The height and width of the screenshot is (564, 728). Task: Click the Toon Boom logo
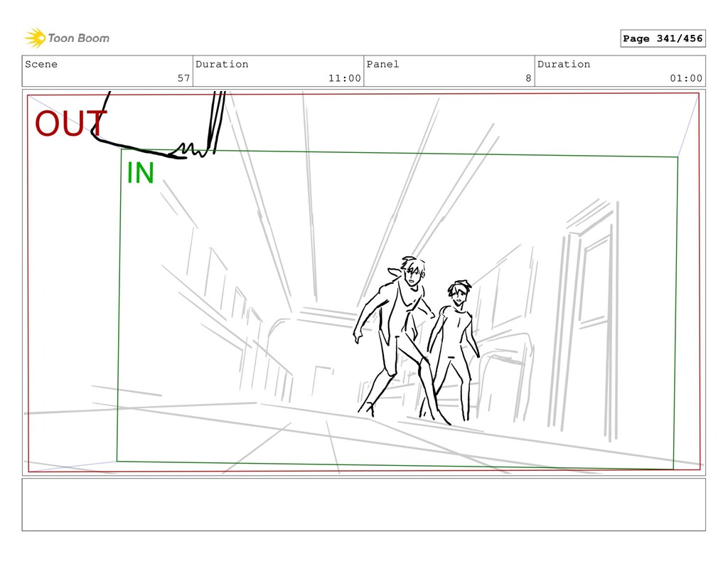tap(67, 38)
